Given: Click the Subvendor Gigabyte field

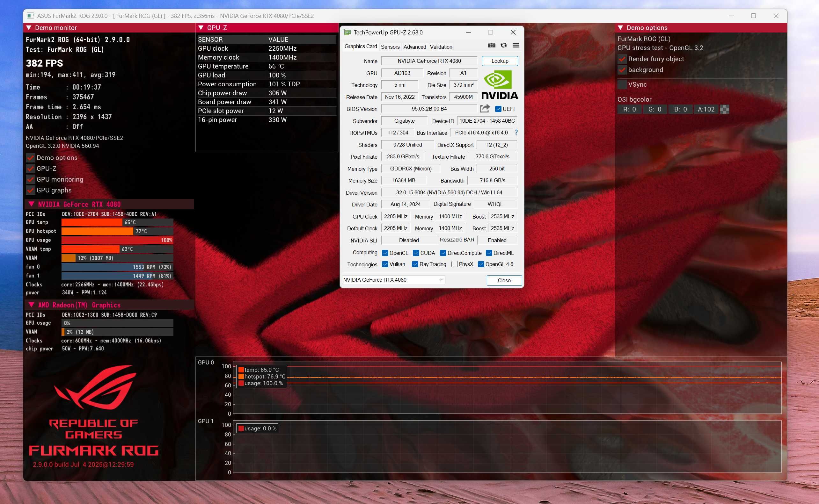Looking at the screenshot, I should coord(404,121).
